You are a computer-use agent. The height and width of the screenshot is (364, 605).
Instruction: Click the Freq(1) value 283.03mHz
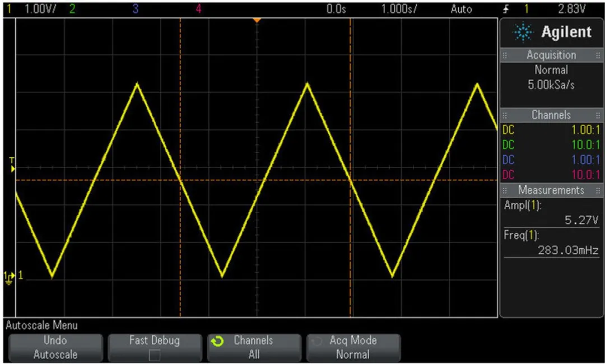[568, 250]
